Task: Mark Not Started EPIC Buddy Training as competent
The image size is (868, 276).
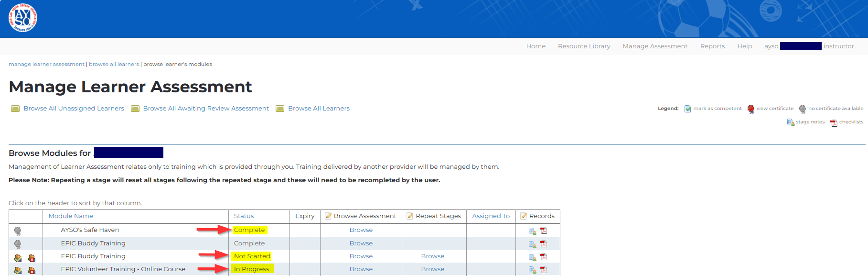Action: coord(18,258)
